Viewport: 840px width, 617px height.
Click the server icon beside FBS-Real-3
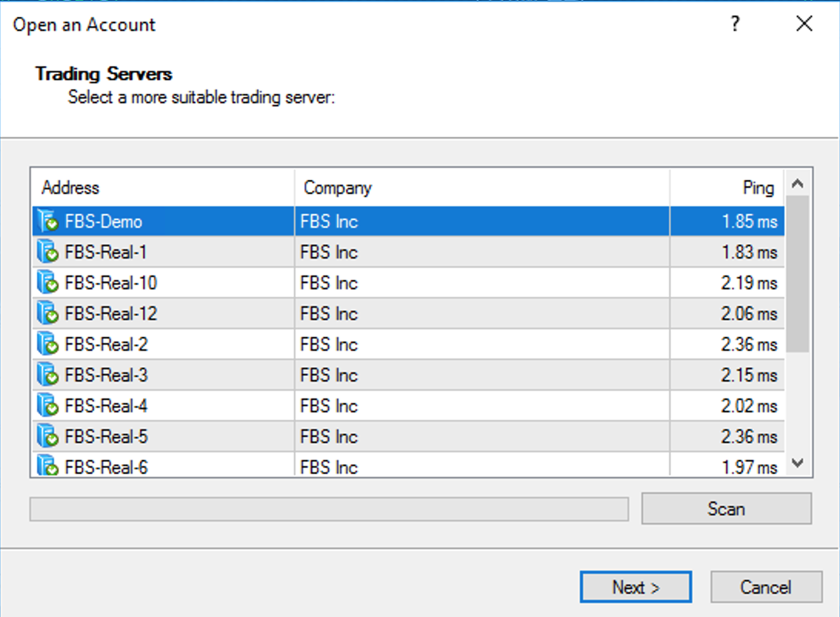[x=48, y=375]
